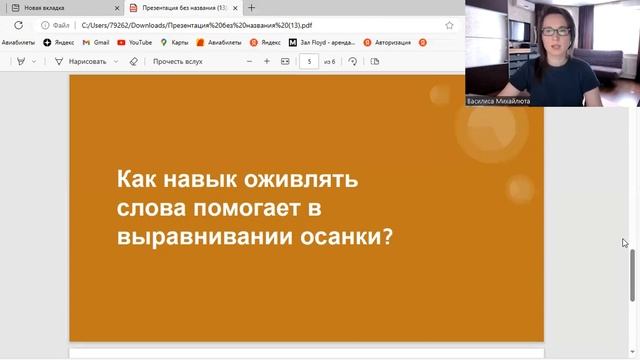
Task: Open the second Яндекс bookmark with red icon
Action: pyautogui.click(x=265, y=42)
